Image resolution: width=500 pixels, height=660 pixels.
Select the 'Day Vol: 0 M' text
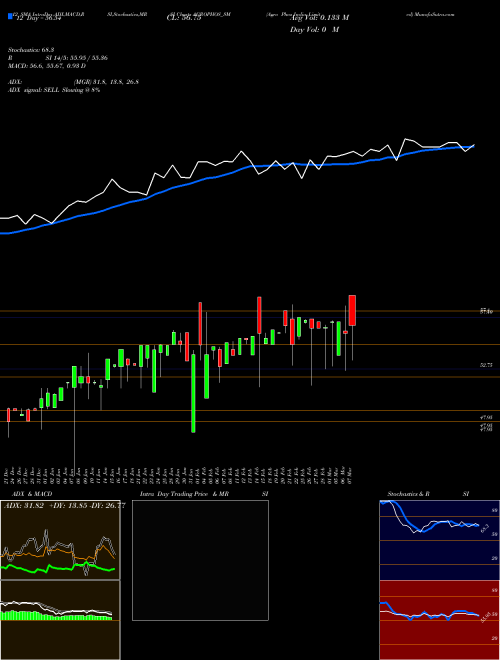coord(314,30)
